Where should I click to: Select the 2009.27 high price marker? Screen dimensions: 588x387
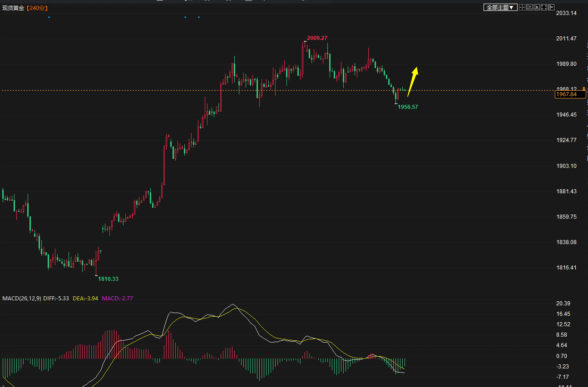[x=317, y=38]
